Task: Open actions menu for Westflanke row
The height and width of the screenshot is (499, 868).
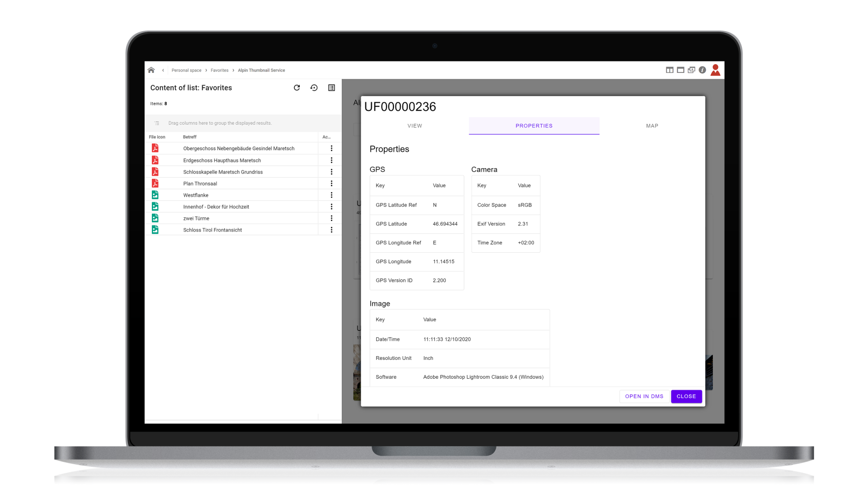Action: [x=331, y=195]
